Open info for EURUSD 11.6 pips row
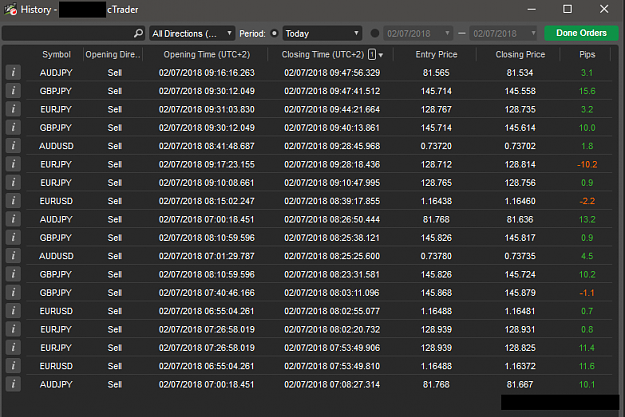The width and height of the screenshot is (625, 417). [x=13, y=366]
